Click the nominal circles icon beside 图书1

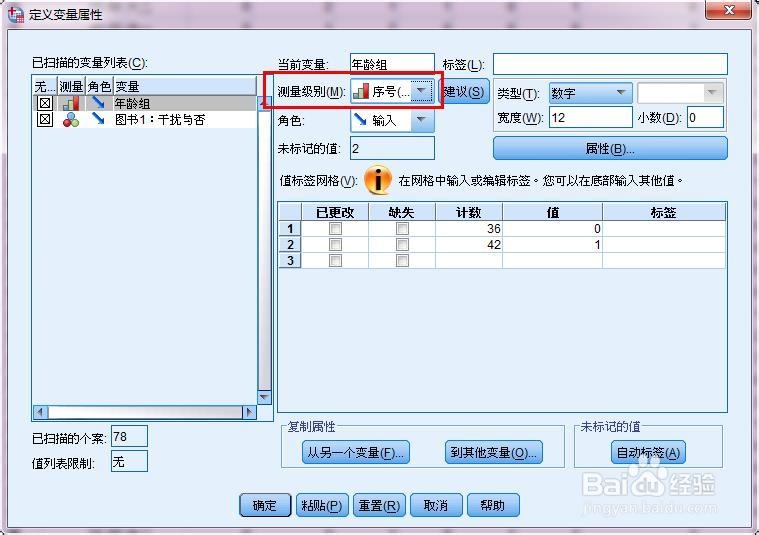coord(71,120)
